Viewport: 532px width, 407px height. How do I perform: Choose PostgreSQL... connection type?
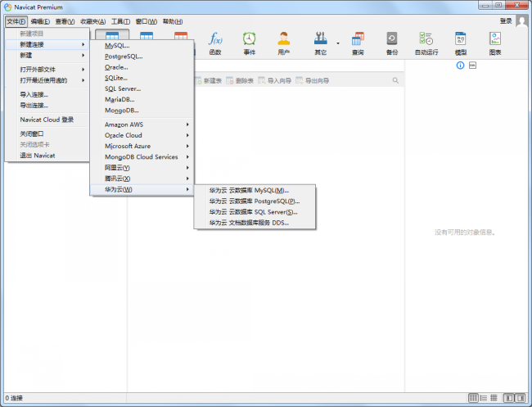[x=142, y=57]
